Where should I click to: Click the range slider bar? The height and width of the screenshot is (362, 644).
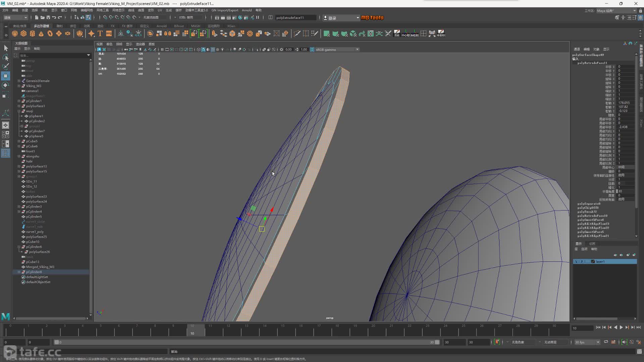pyautogui.click(x=247, y=342)
